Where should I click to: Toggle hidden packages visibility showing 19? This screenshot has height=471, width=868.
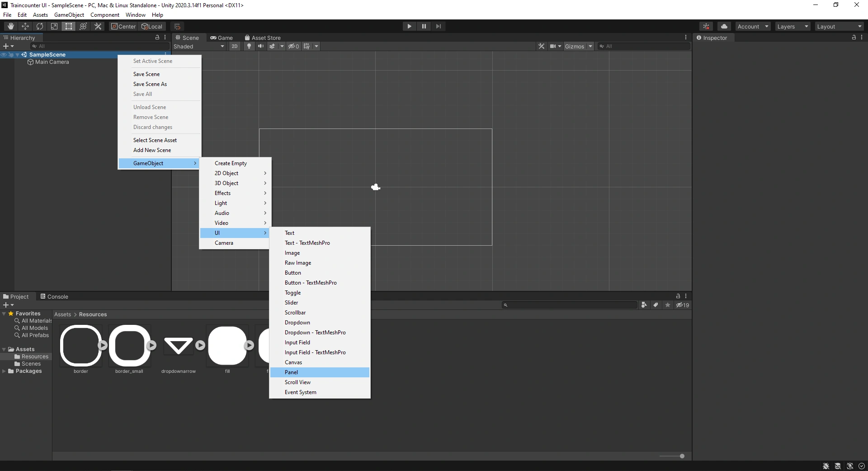point(683,305)
